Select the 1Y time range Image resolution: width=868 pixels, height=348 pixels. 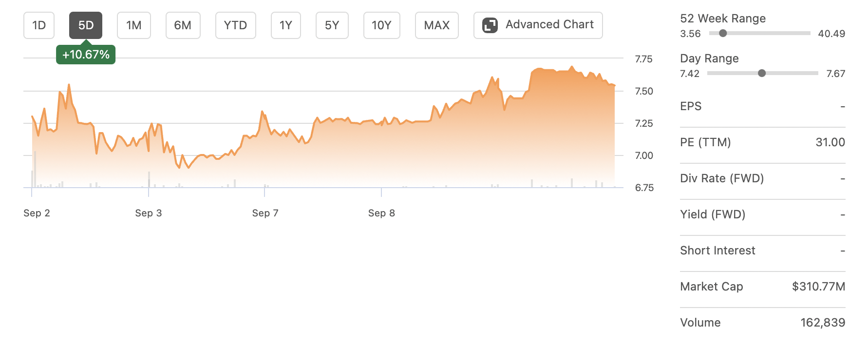[286, 25]
